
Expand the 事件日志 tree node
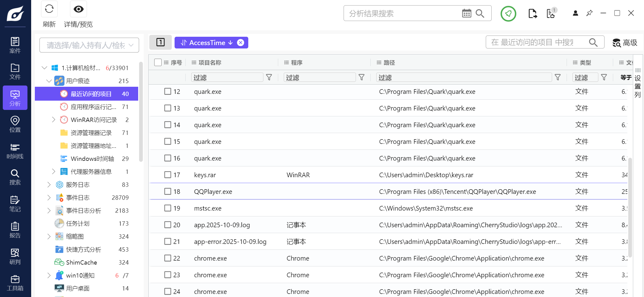[x=49, y=198]
